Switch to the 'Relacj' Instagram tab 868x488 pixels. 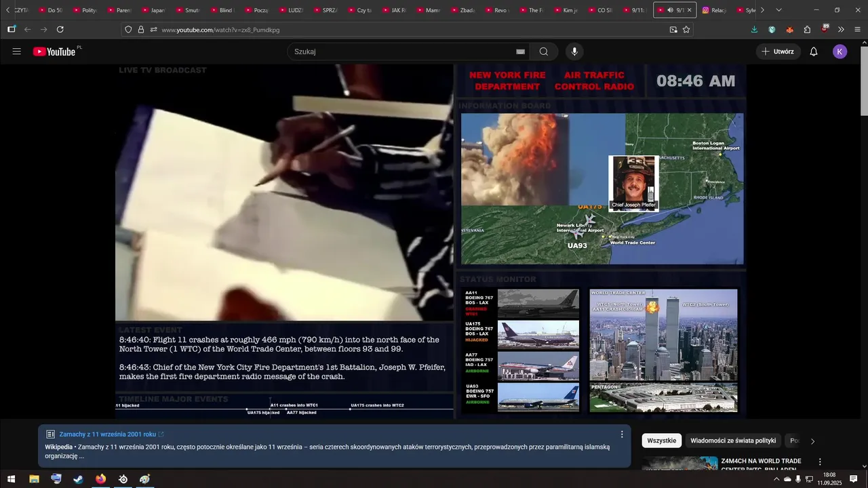715,10
